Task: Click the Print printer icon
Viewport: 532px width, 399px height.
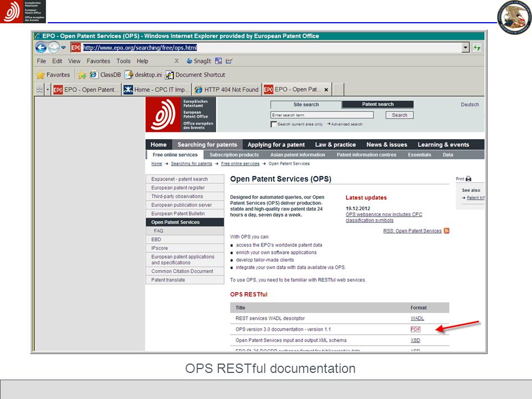Action: pyautogui.click(x=468, y=178)
